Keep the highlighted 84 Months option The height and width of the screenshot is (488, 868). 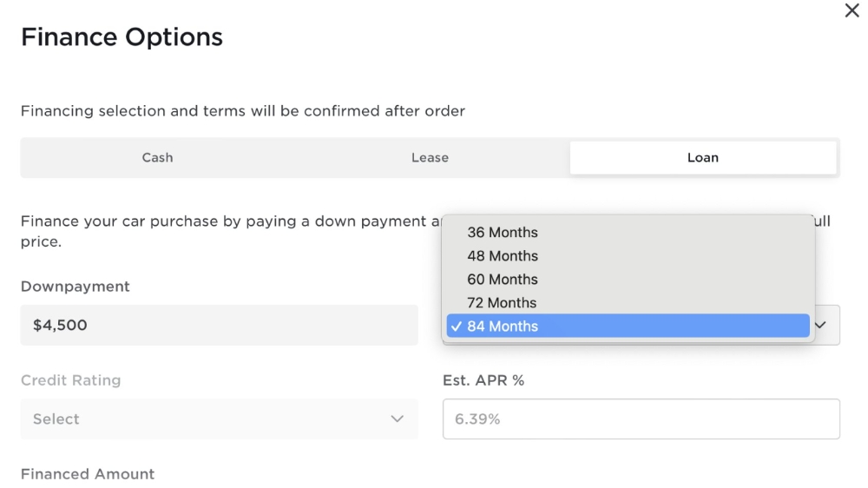628,326
